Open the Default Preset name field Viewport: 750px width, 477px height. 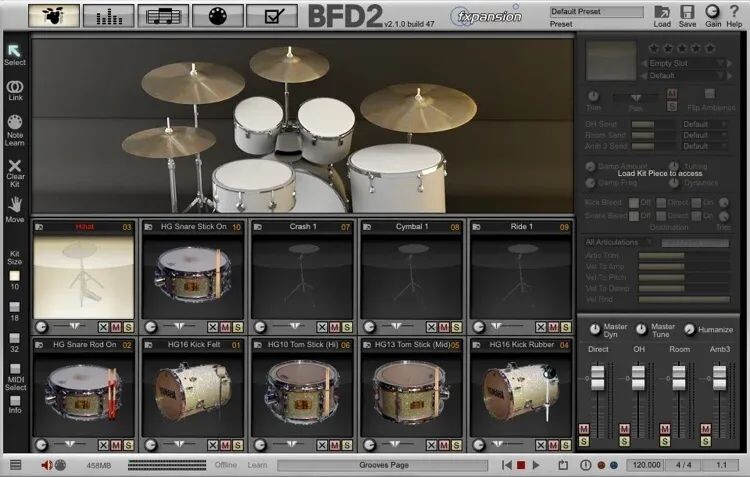[x=596, y=11]
